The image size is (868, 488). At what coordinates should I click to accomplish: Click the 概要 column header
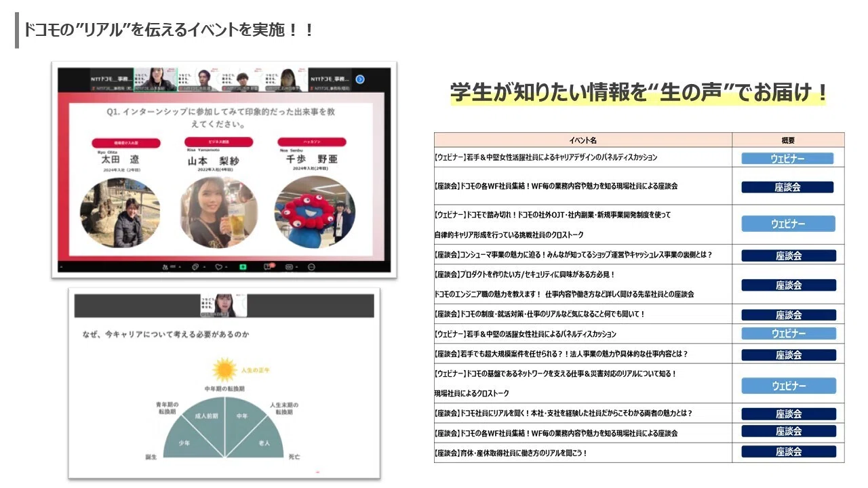click(x=788, y=140)
